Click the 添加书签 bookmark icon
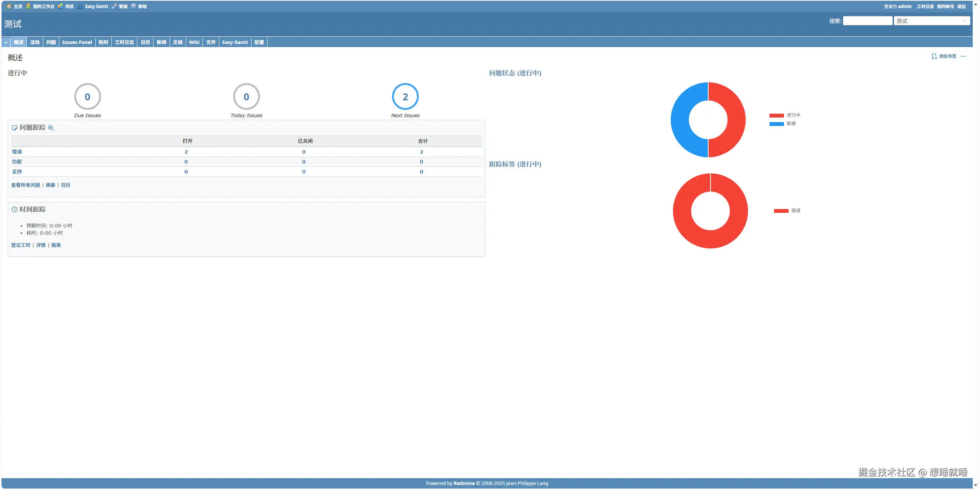Screen dimensions: 980x490 tap(934, 56)
